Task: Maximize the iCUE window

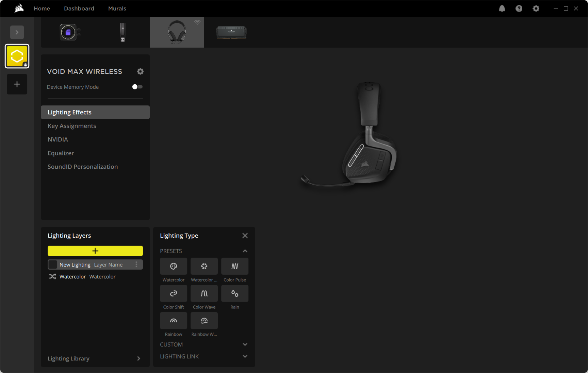Action: pos(566,9)
